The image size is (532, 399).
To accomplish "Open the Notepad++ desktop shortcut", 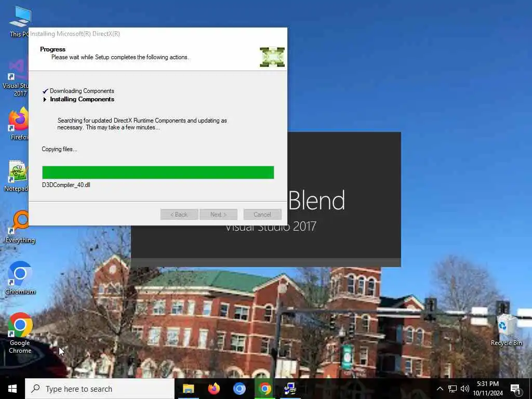I will pos(16,176).
